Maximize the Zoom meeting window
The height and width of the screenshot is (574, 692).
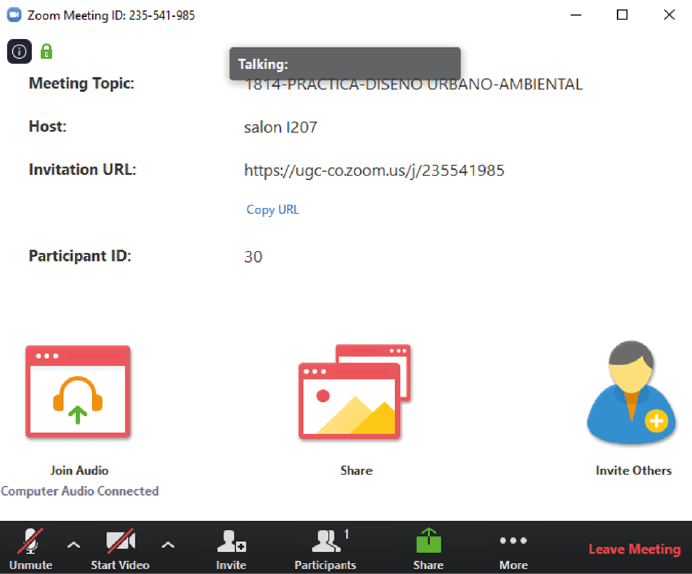click(622, 15)
